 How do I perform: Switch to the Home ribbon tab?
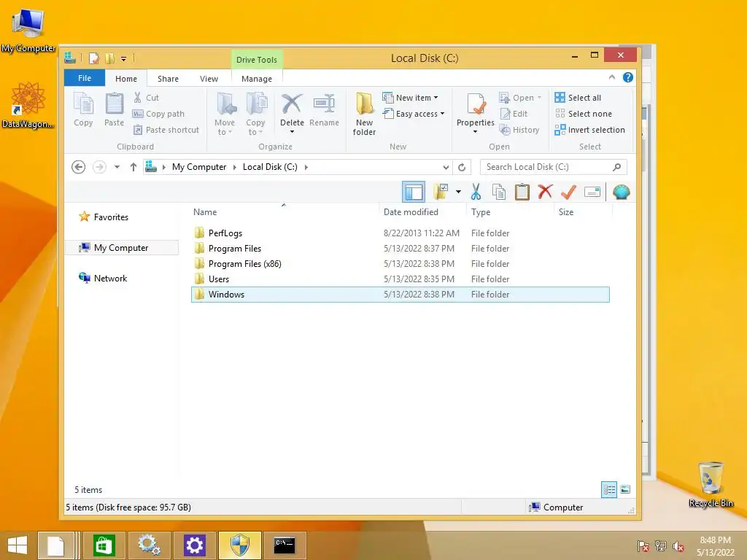(126, 79)
